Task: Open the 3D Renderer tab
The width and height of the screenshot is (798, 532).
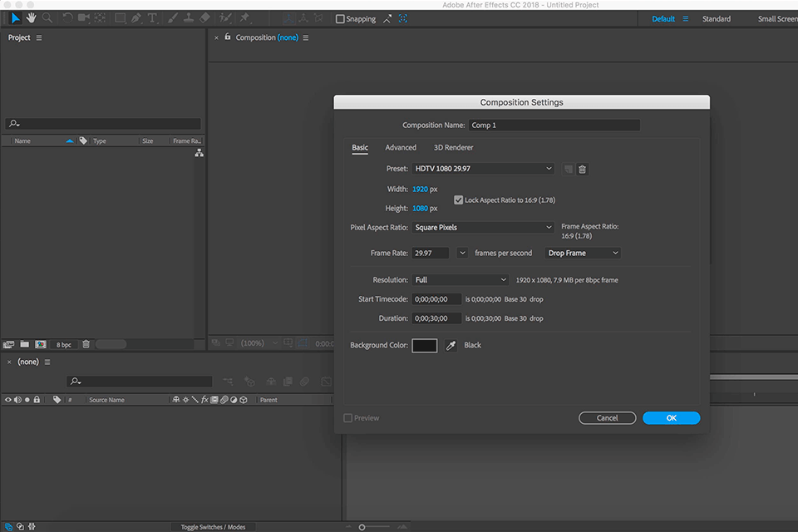Action: point(452,147)
